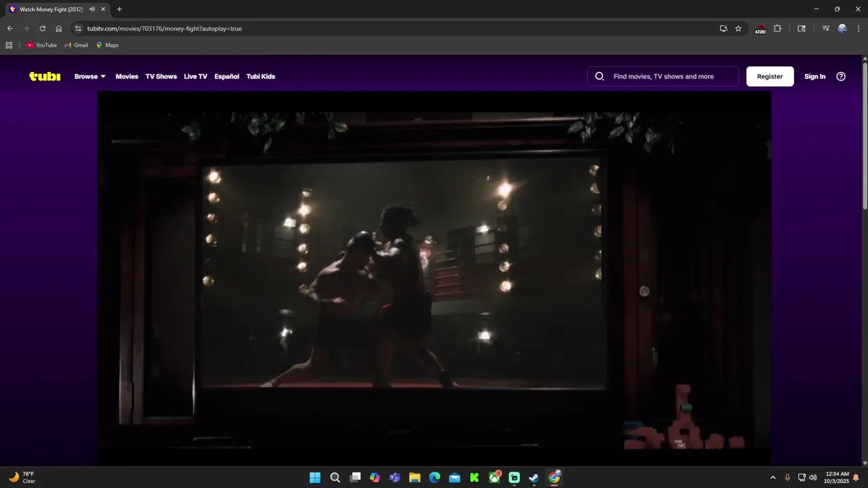
Task: Show hidden system tray icons
Action: 772,478
